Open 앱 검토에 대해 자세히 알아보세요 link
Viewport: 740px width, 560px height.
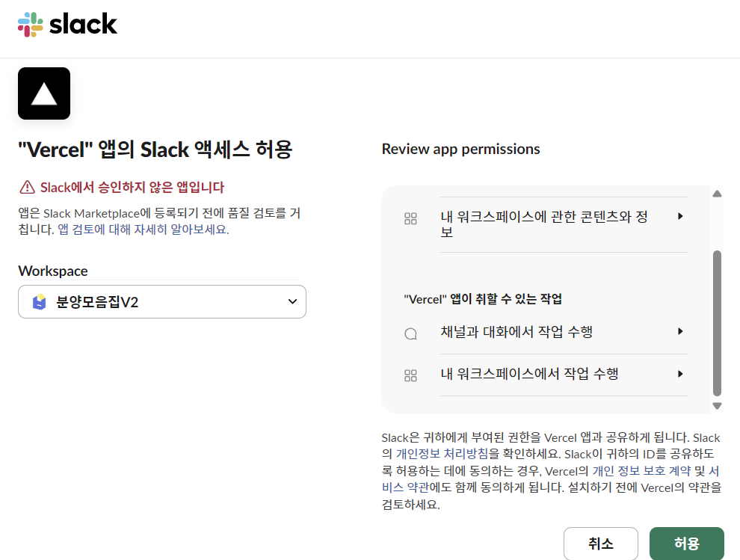coord(143,230)
